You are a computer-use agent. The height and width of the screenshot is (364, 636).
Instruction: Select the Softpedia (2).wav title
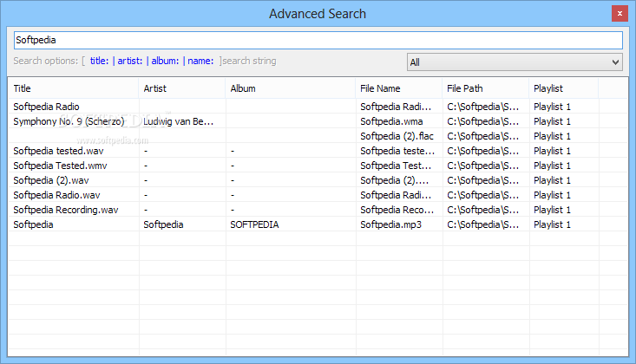[x=51, y=180]
